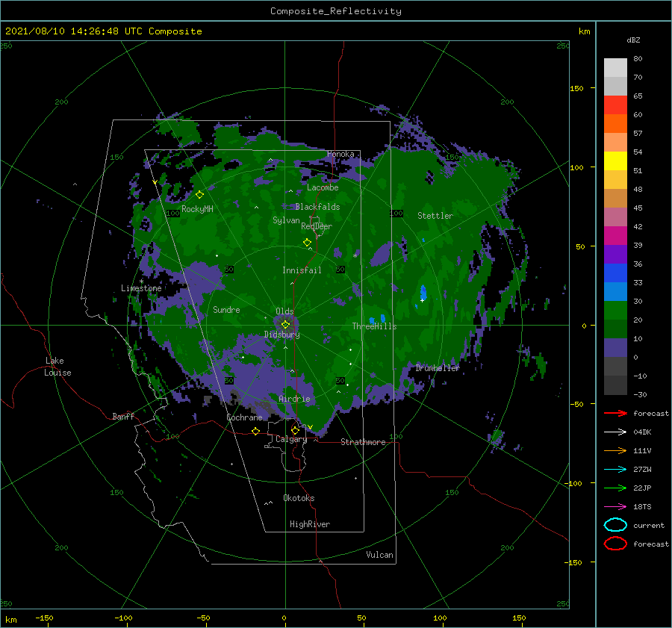Click the RedDeer city label
The image size is (672, 628).
pyautogui.click(x=317, y=226)
